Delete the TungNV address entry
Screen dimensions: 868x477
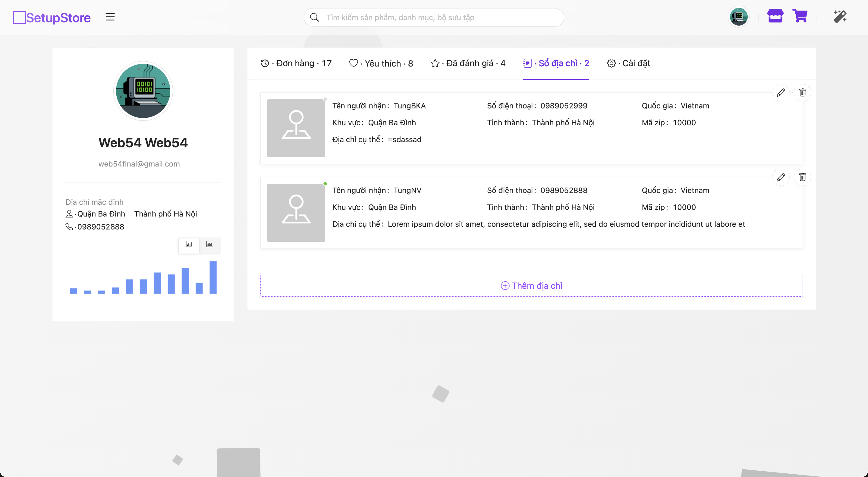802,177
